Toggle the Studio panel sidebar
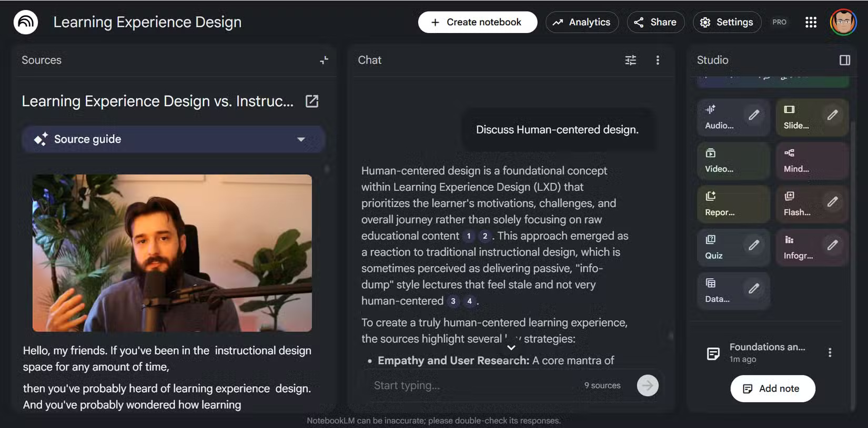The height and width of the screenshot is (428, 868). [844, 60]
